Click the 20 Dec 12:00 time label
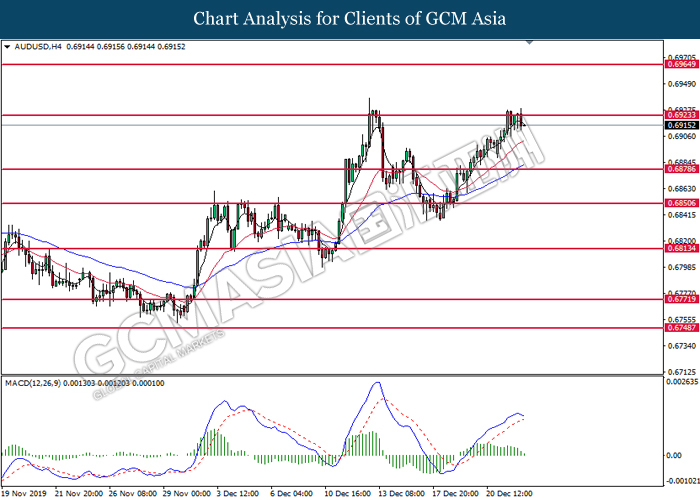The width and height of the screenshot is (700, 500). click(x=509, y=493)
